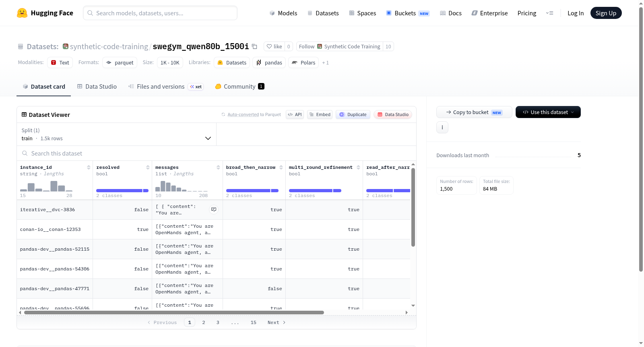Open Data Studio from viewer header
Image resolution: width=644 pixels, height=347 pixels.
coord(393,114)
